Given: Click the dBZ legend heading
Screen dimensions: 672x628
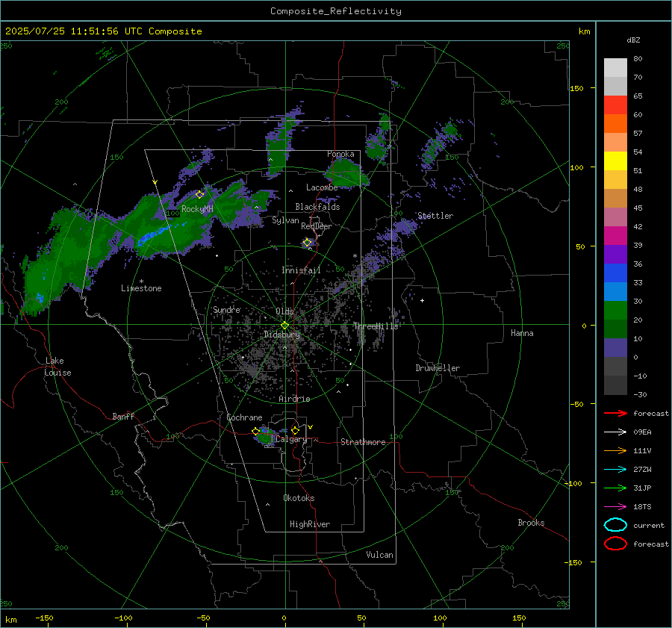Looking at the screenshot, I should tap(633, 40).
